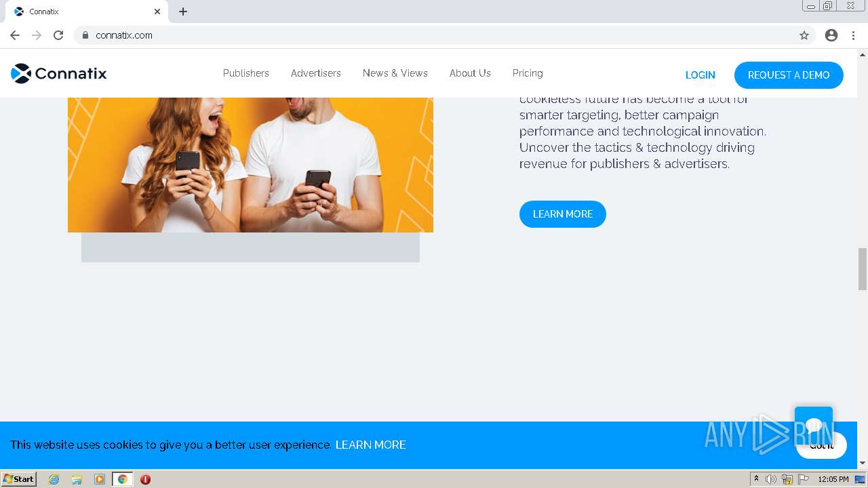Open media player taskbar icon

click(x=100, y=479)
